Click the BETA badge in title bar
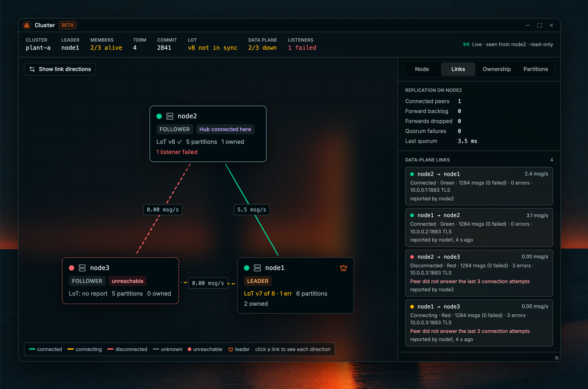Screen dimensions: 588x389 (x=67, y=25)
